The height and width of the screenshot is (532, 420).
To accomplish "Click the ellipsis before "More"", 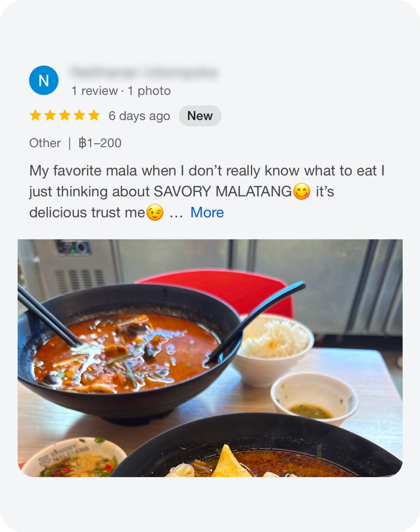I will coord(176,213).
